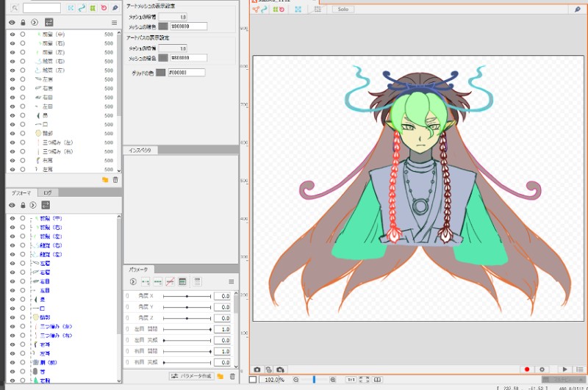The height and width of the screenshot is (390, 588).
Task: Click the パラメータ作成 button
Action: tap(191, 376)
